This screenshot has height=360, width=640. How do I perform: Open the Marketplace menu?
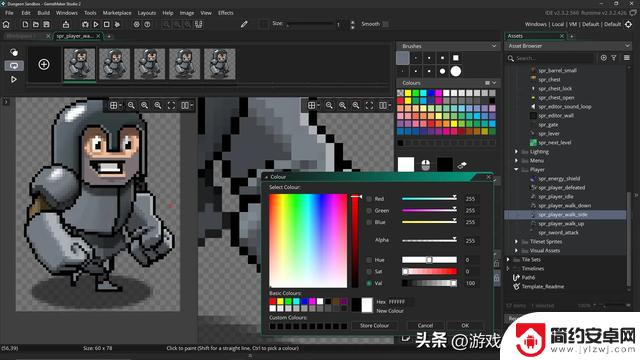point(117,13)
